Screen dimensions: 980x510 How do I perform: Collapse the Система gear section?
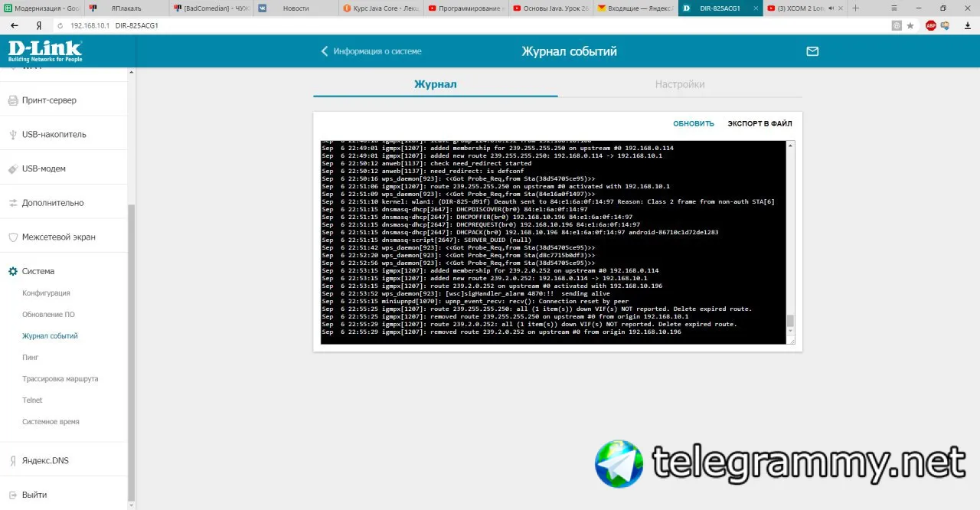click(x=13, y=271)
